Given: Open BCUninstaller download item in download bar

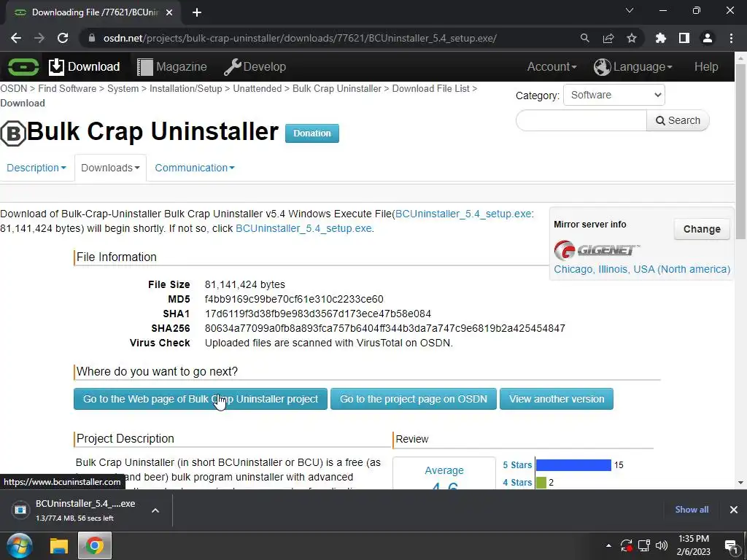Looking at the screenshot, I should 76,510.
